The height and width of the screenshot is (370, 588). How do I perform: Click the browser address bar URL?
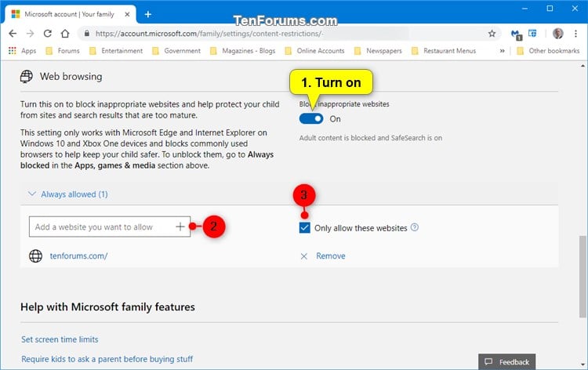(209, 34)
